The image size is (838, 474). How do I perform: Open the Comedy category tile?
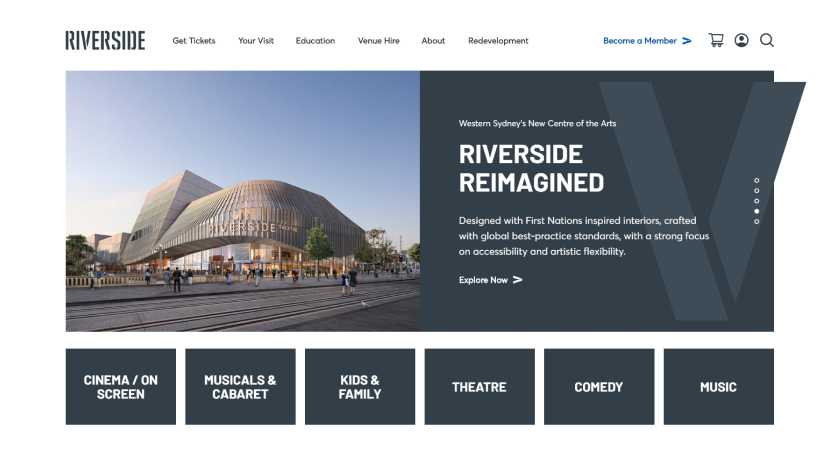599,387
